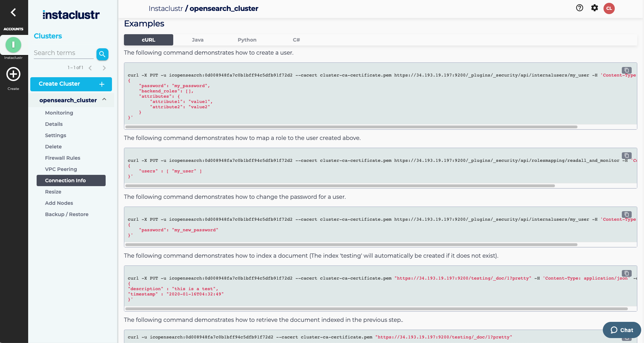Click the Create plus circle icon
Screen dimensions: 644x343
(13, 74)
